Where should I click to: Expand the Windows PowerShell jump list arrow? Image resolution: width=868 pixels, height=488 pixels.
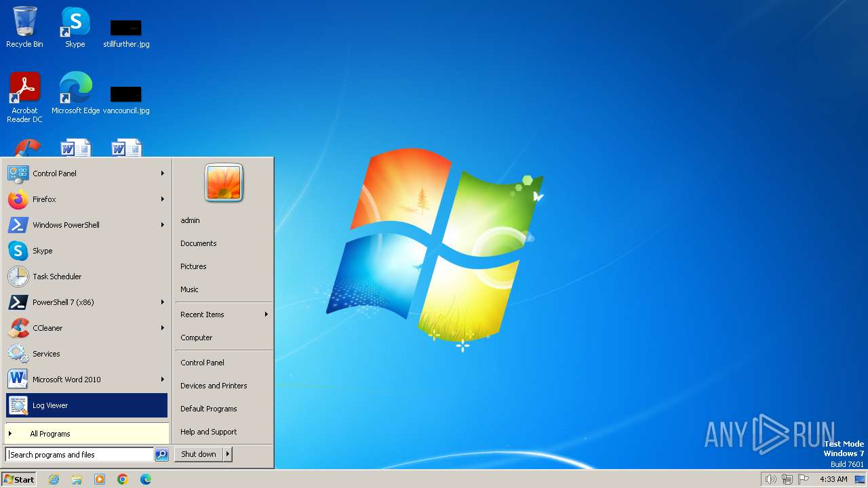point(163,225)
